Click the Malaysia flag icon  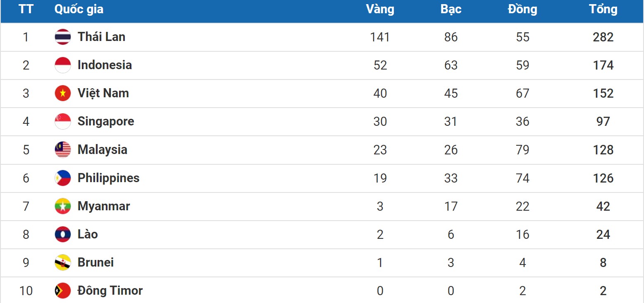63,149
